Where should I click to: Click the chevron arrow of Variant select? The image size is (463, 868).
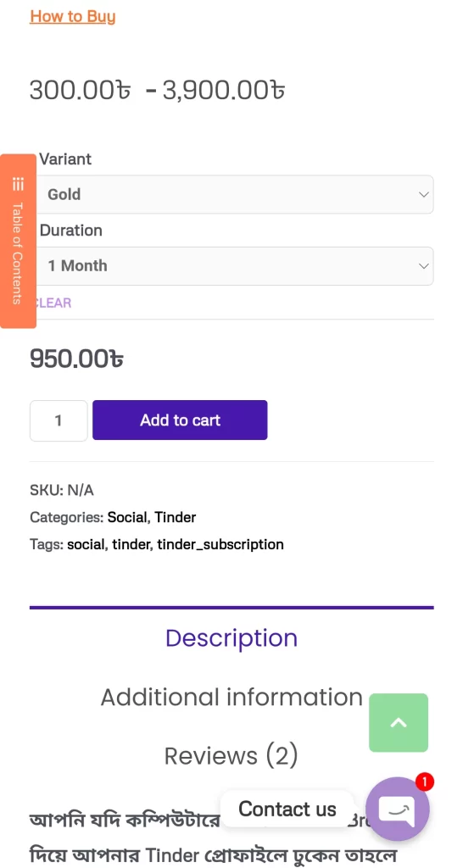pos(424,194)
